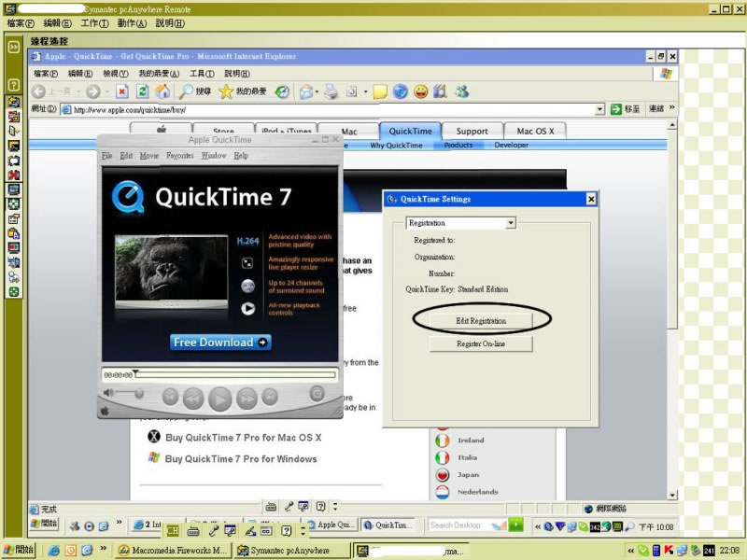Click the speaker icon in QuickTime player
747x560 pixels.
(108, 392)
